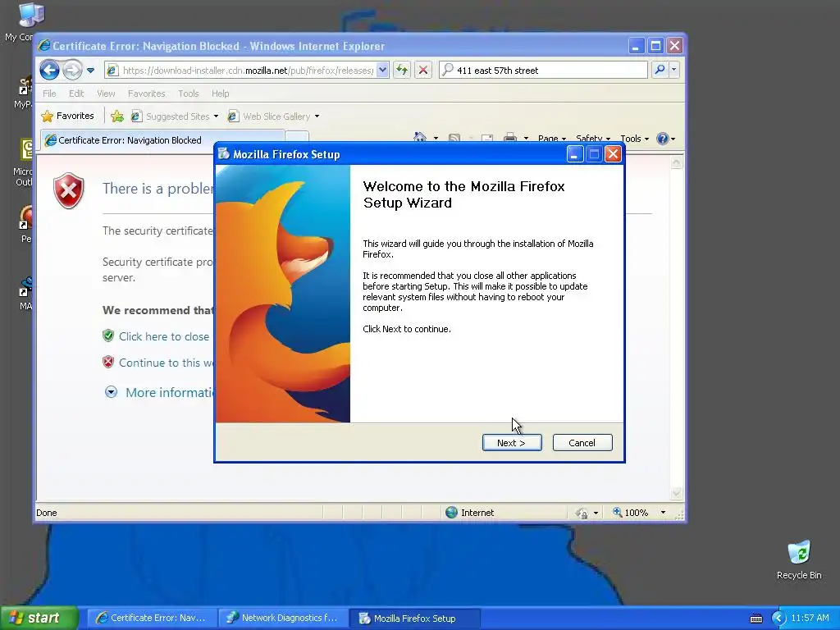Close the Internet Explorer window

(x=674, y=46)
